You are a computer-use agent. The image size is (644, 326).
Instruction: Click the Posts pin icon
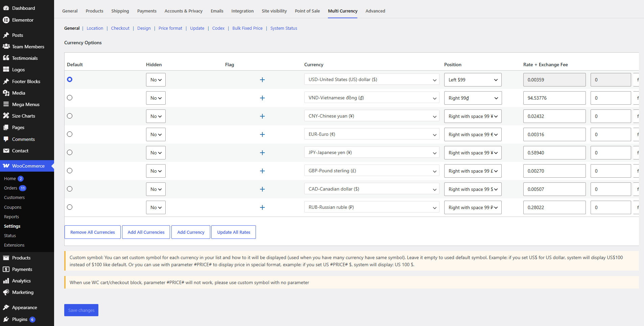6,35
